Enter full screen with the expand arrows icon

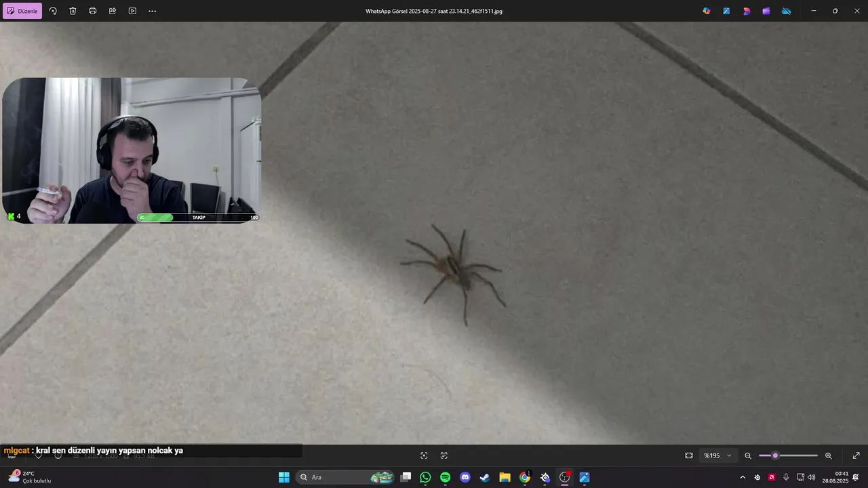coord(856,455)
